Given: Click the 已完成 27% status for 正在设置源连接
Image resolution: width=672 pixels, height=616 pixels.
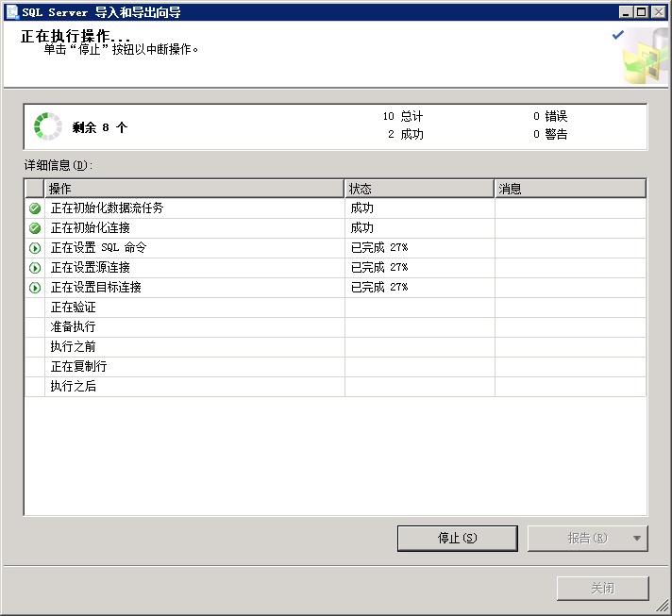Looking at the screenshot, I should [x=379, y=268].
